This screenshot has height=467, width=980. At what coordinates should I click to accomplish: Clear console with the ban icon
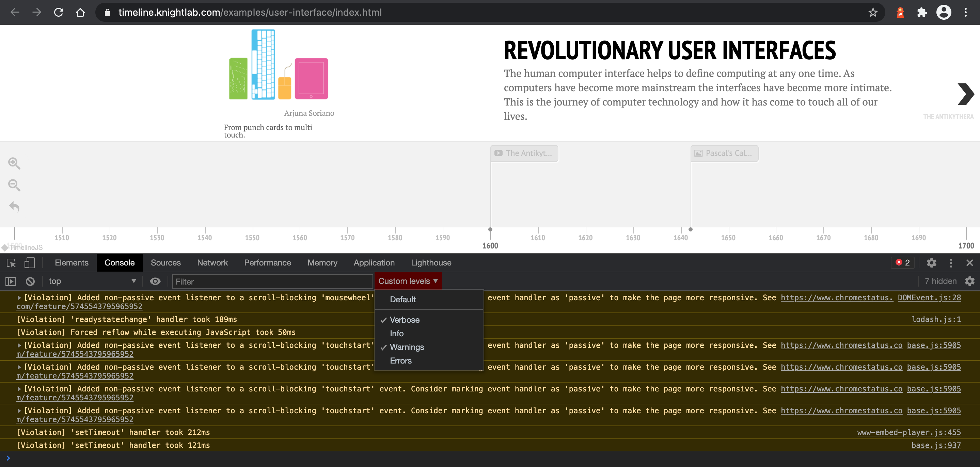(x=30, y=281)
